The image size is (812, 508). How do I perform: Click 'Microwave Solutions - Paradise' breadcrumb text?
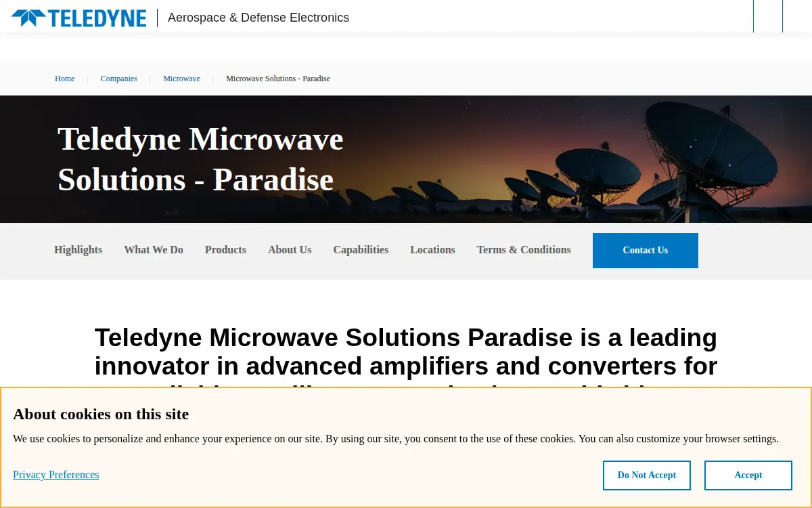pos(278,79)
